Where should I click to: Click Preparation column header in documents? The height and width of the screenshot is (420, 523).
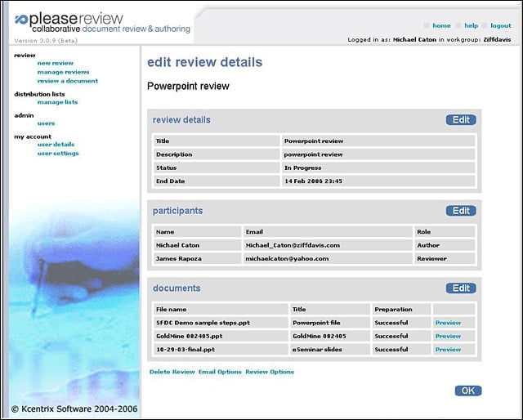point(401,309)
